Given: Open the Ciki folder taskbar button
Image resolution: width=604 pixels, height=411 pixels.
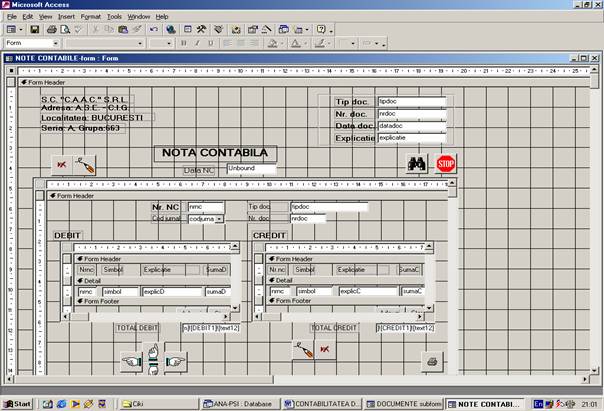Looking at the screenshot, I should (158, 404).
